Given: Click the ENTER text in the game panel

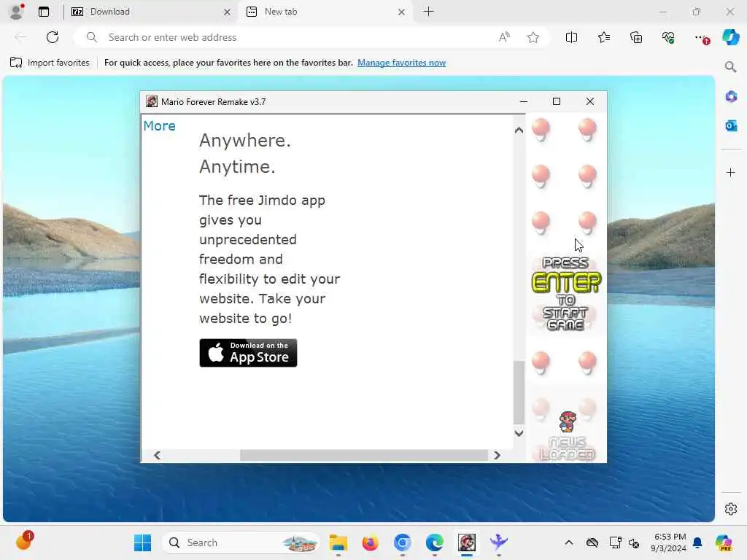Looking at the screenshot, I should click(x=566, y=282).
